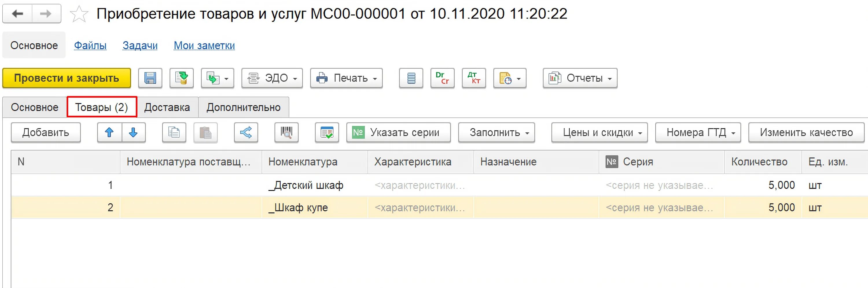The height and width of the screenshot is (288, 868).
Task: Save the document with floppy disk icon
Action: 150,78
